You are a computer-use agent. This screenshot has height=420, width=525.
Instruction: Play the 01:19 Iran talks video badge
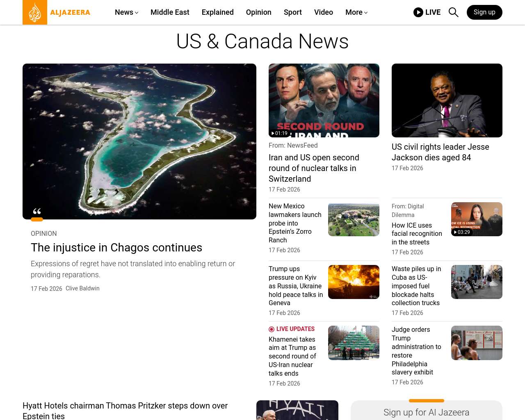(279, 133)
